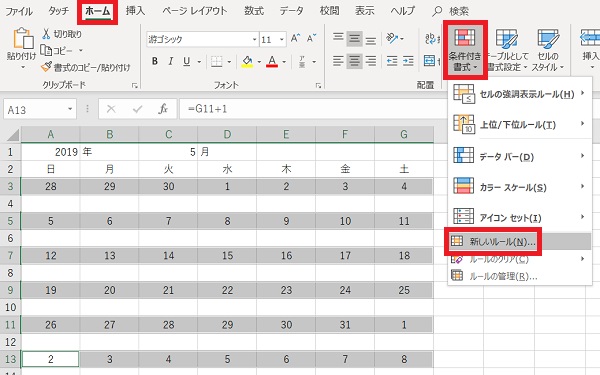Open the font size dropdown
This screenshot has width=600, height=375.
pyautogui.click(x=282, y=39)
